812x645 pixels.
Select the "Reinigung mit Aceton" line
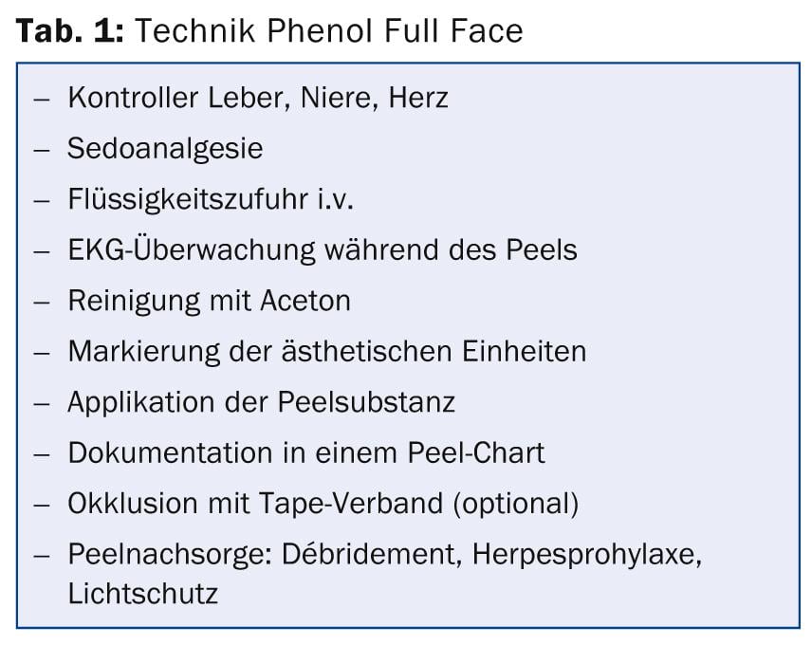point(209,301)
